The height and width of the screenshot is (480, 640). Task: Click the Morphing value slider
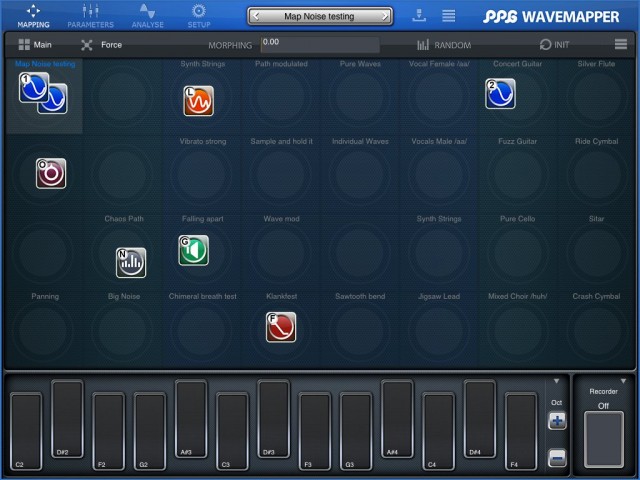coord(320,45)
